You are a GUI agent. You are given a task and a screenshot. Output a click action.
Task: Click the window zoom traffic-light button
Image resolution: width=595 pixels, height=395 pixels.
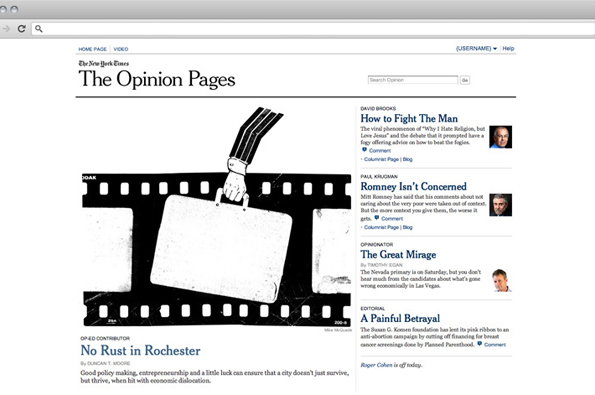(x=14, y=9)
